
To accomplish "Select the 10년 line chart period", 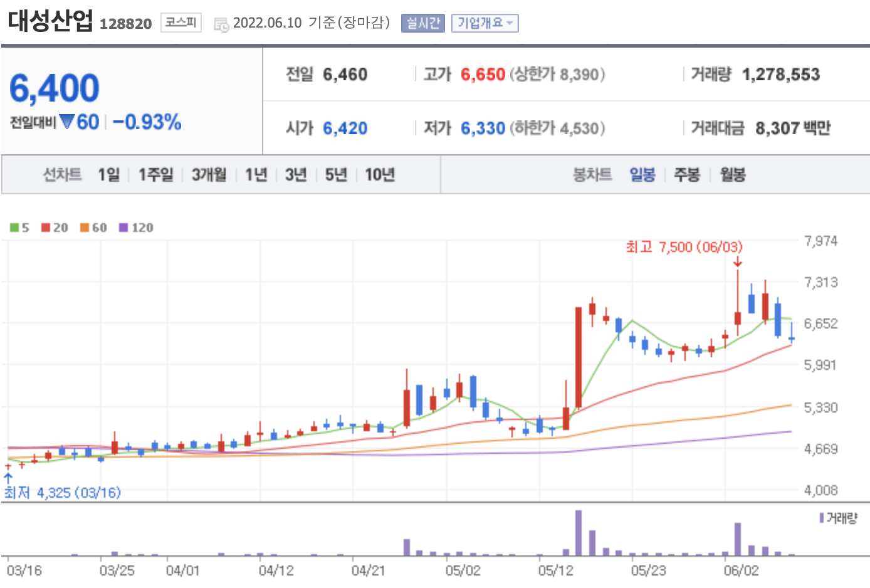I will coord(380,174).
